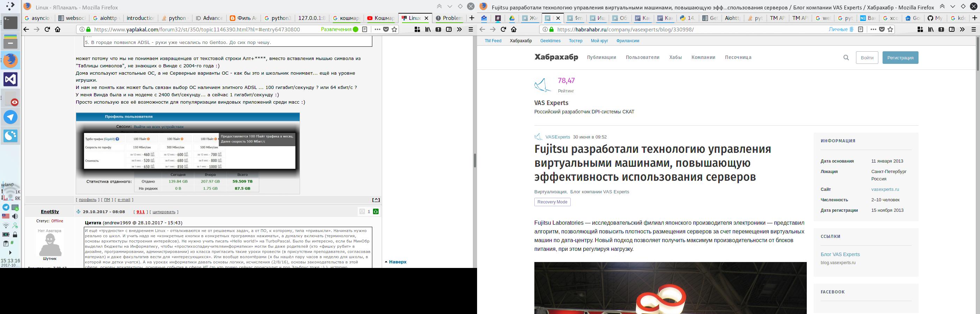Viewport: 980px width, 314px height.
Task: Launch the terminal from the dock
Action: pyautogui.click(x=10, y=22)
